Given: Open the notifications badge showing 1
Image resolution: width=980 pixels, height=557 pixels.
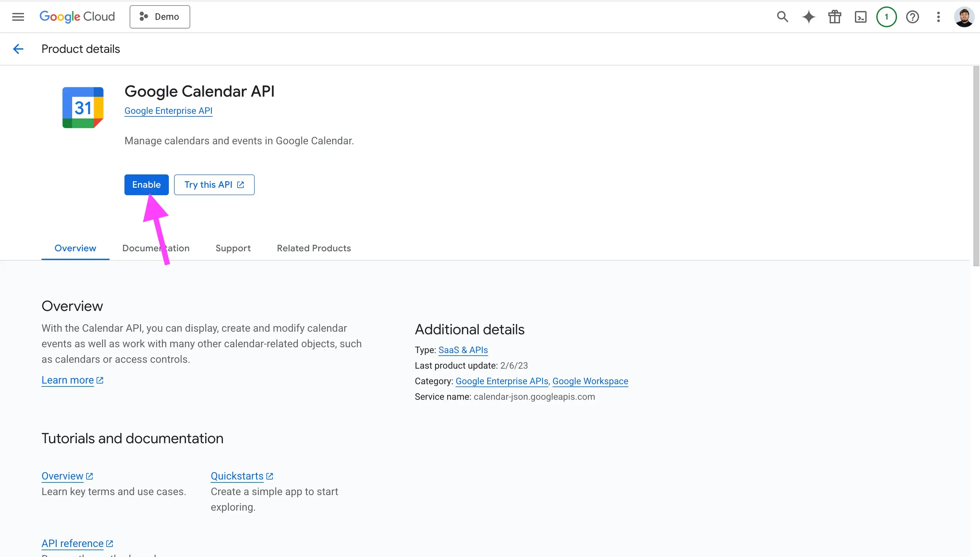Looking at the screenshot, I should tap(886, 17).
